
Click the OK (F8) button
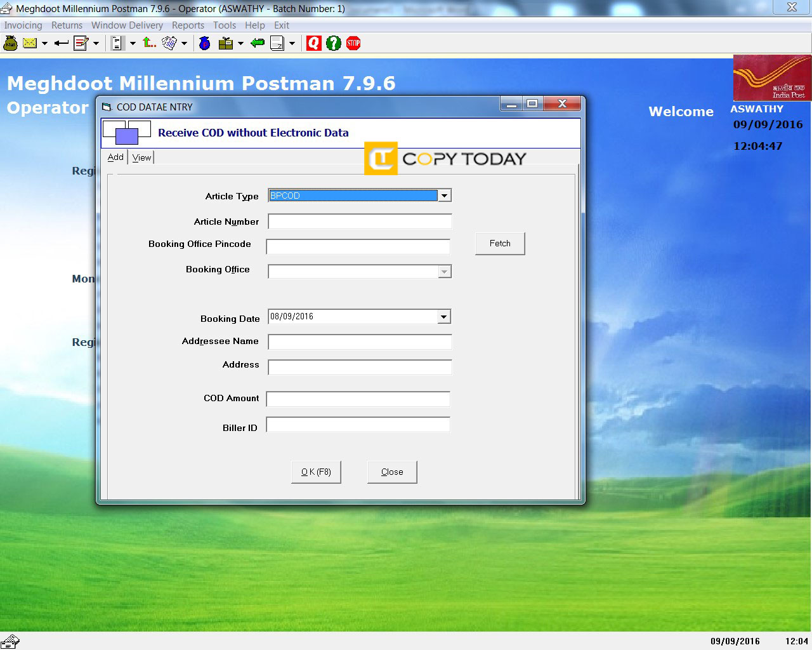tap(316, 472)
